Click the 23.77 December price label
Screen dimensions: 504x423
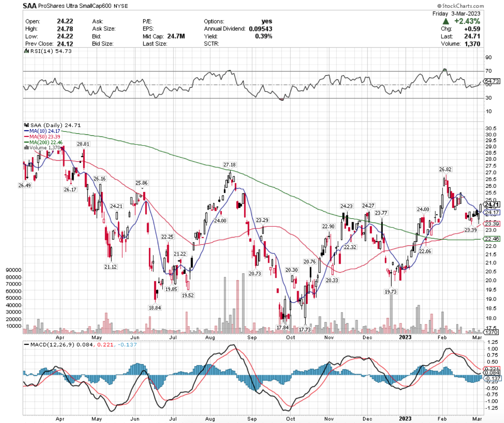[381, 213]
